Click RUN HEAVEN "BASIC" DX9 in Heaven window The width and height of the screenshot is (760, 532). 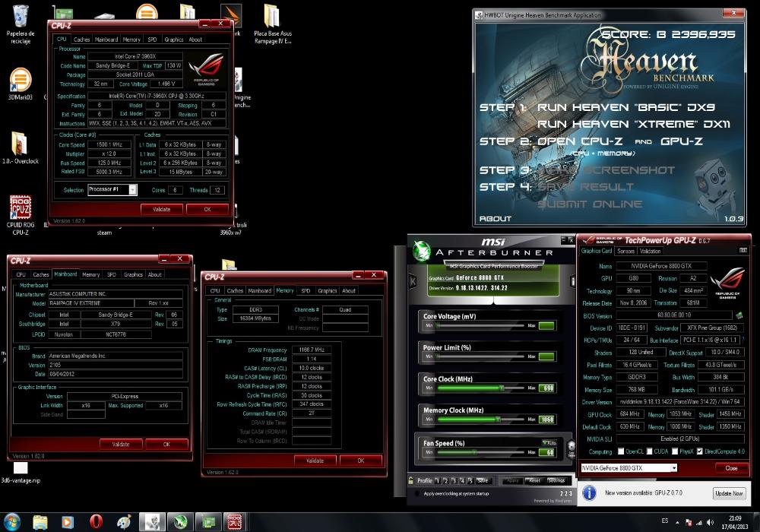coord(625,107)
